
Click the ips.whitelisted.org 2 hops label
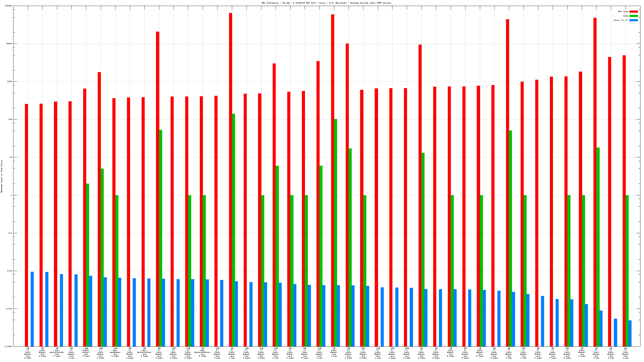(144, 352)
